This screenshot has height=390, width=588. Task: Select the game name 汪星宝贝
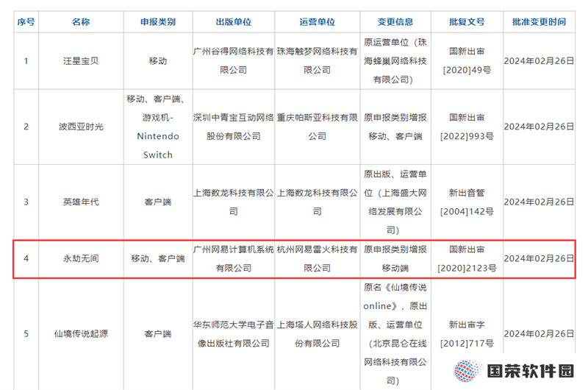pyautogui.click(x=81, y=61)
